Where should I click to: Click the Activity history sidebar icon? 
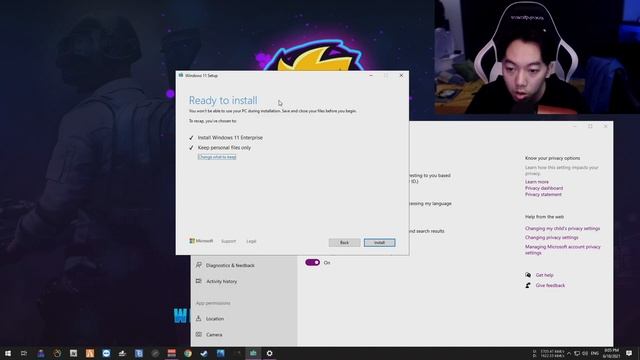point(199,281)
